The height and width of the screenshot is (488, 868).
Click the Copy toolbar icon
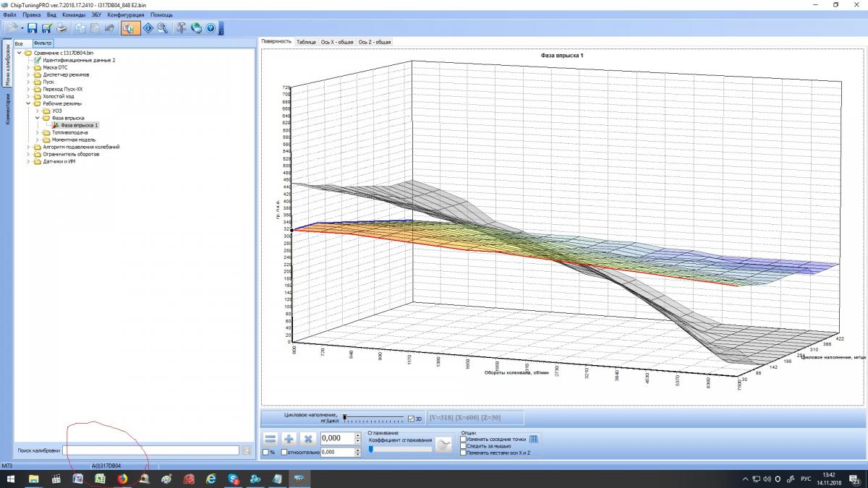(x=80, y=28)
